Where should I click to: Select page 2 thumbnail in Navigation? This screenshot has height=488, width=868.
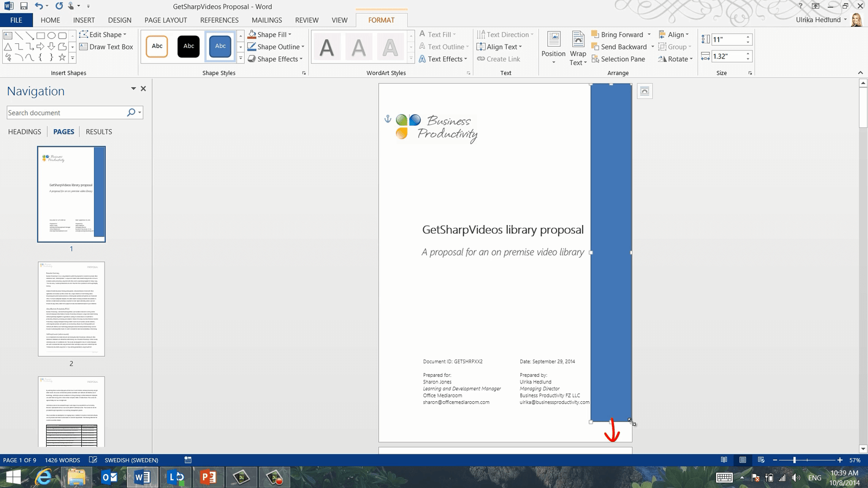pos(71,309)
